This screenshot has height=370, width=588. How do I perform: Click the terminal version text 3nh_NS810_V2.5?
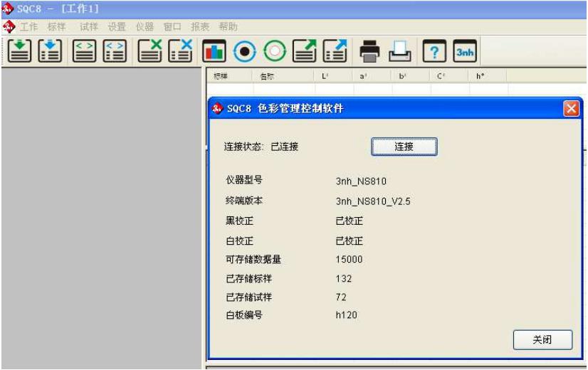373,201
